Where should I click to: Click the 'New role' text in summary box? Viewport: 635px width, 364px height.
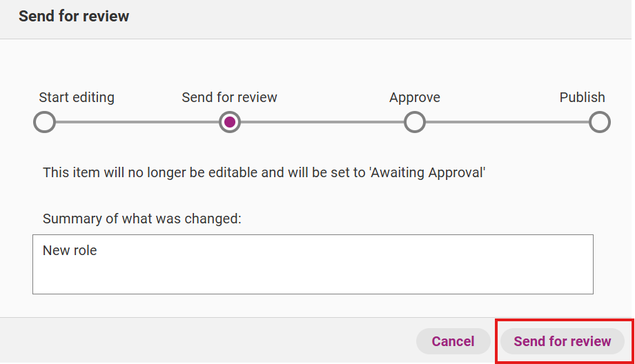70,250
